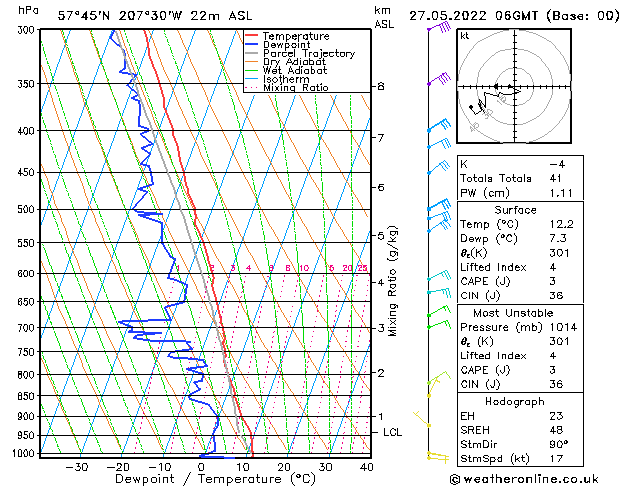The width and height of the screenshot is (629, 486).
Task: Click the purple wind barb at 300 hPa
Action: (436, 29)
